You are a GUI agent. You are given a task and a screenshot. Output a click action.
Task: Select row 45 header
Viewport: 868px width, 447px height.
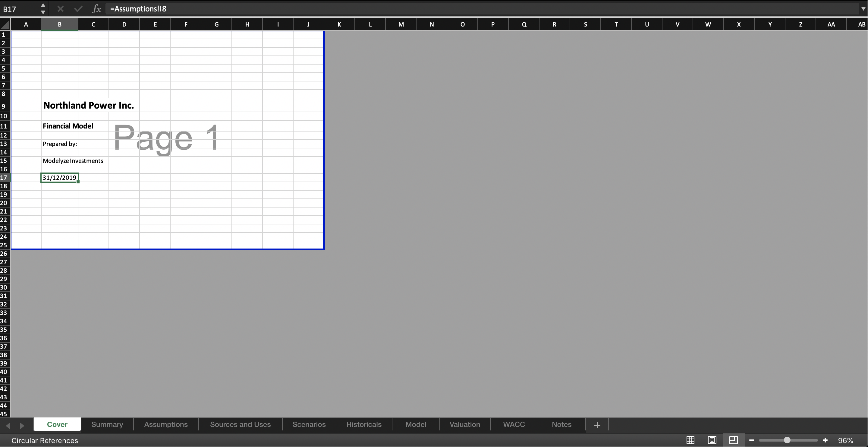(5, 414)
